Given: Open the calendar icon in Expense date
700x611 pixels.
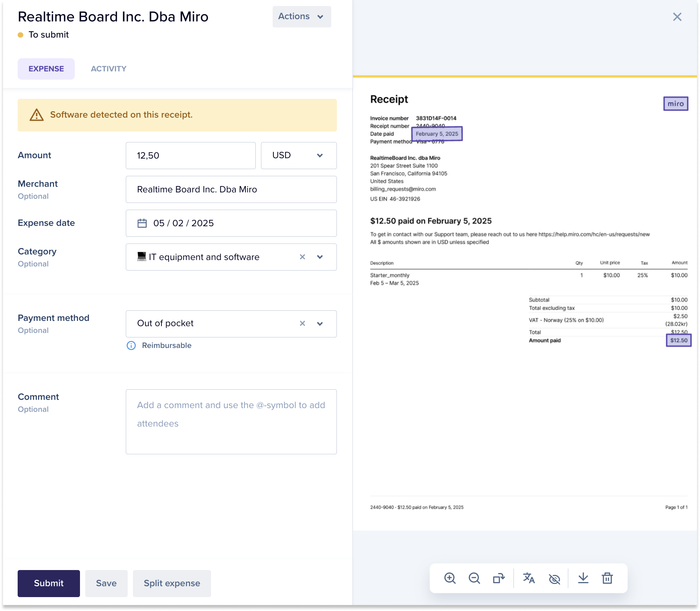Looking at the screenshot, I should [x=142, y=223].
